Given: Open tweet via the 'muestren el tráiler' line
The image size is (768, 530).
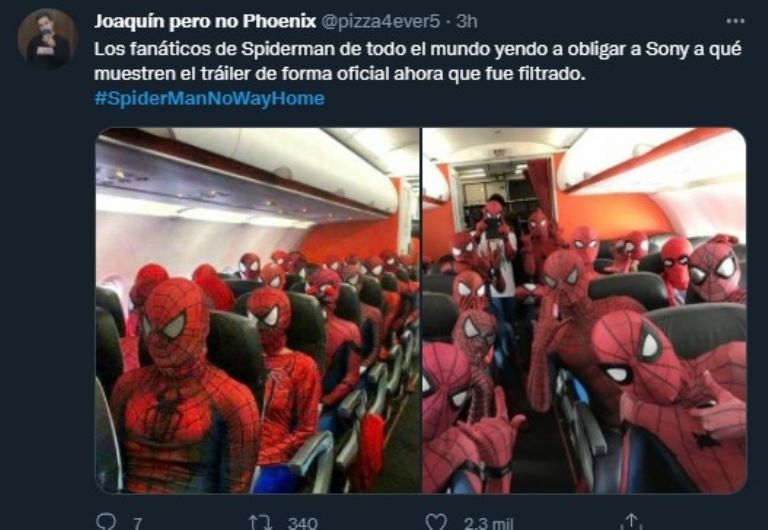Looking at the screenshot, I should tap(340, 74).
